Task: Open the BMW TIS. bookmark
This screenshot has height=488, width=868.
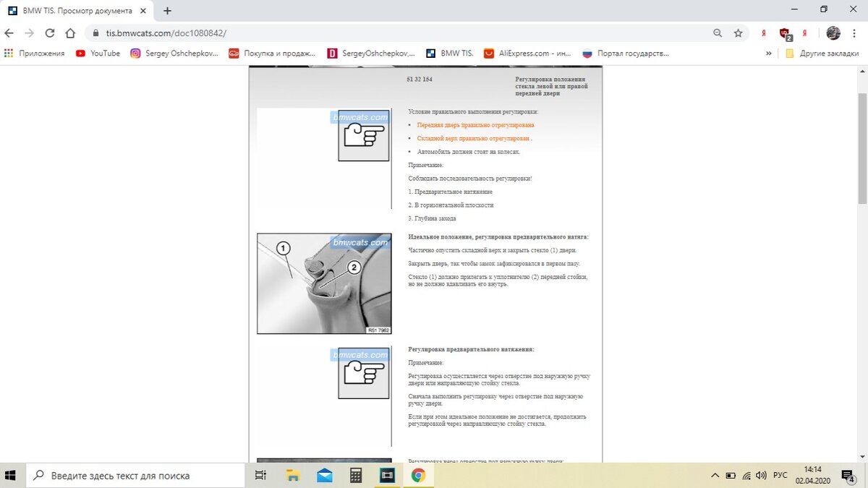Action: 449,53
